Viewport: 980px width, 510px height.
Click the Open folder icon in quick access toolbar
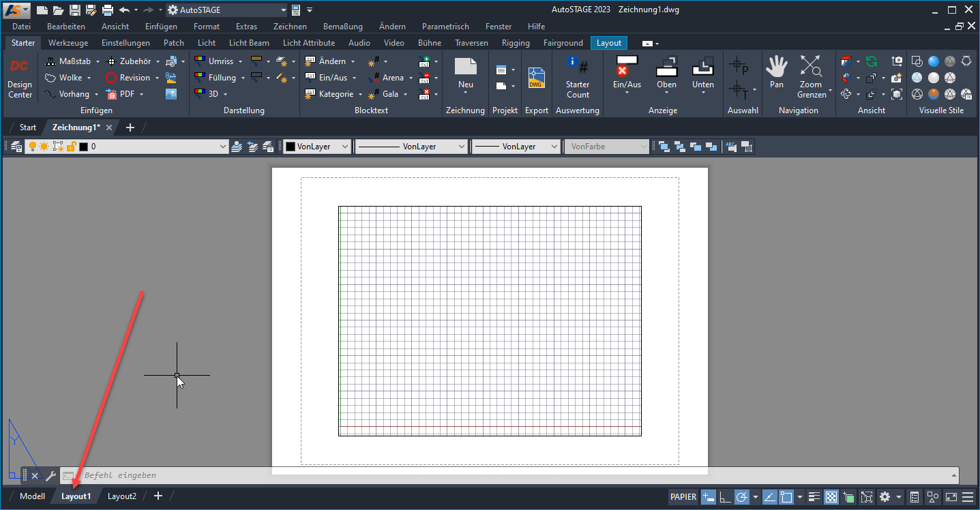(x=59, y=10)
